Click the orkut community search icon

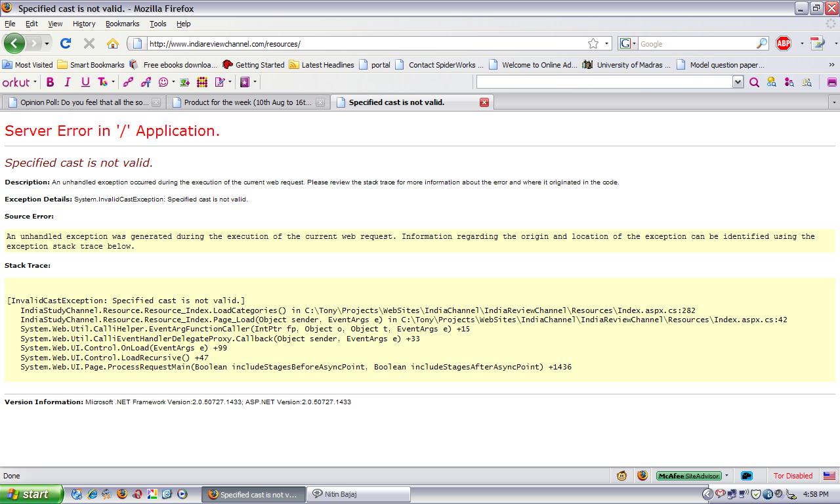tap(789, 82)
